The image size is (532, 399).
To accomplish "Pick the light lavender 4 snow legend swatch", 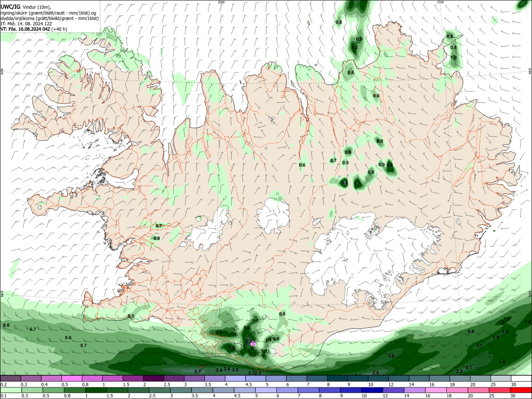I will coord(234,378).
